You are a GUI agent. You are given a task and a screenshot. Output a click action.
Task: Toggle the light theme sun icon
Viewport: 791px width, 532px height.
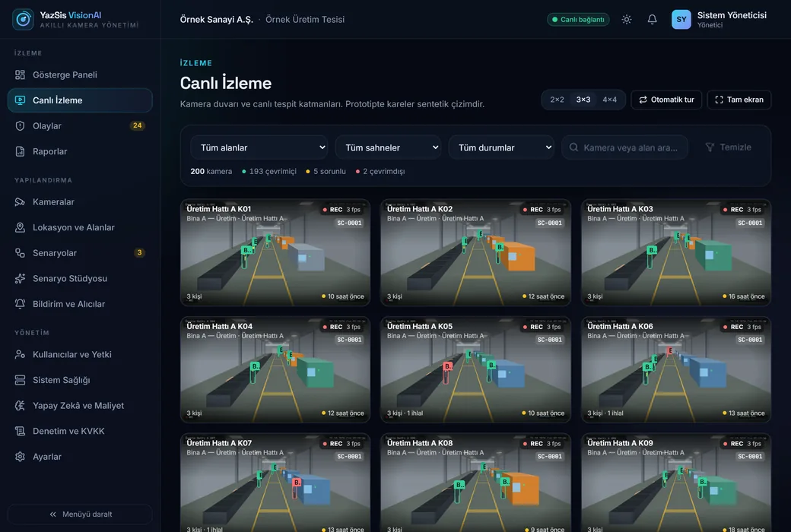pos(627,19)
